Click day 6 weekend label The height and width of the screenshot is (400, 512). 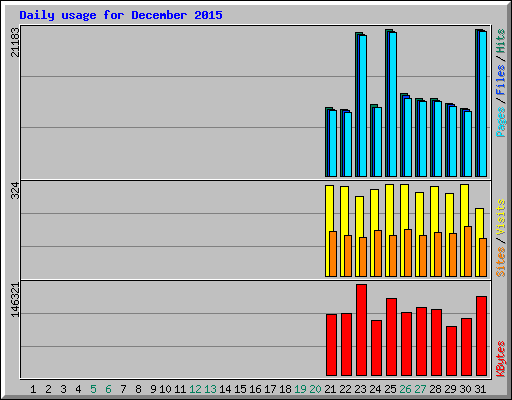pyautogui.click(x=108, y=389)
